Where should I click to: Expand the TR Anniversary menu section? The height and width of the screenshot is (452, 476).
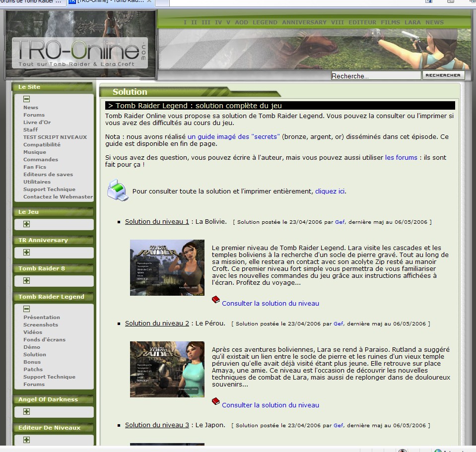click(27, 253)
